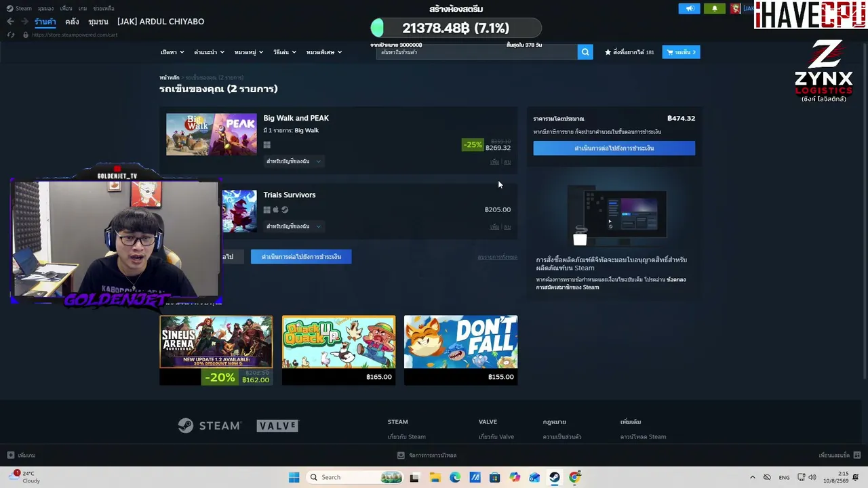868x488 pixels.
Task: Open the เพื่อน (Friends) menu
Action: tap(65, 9)
